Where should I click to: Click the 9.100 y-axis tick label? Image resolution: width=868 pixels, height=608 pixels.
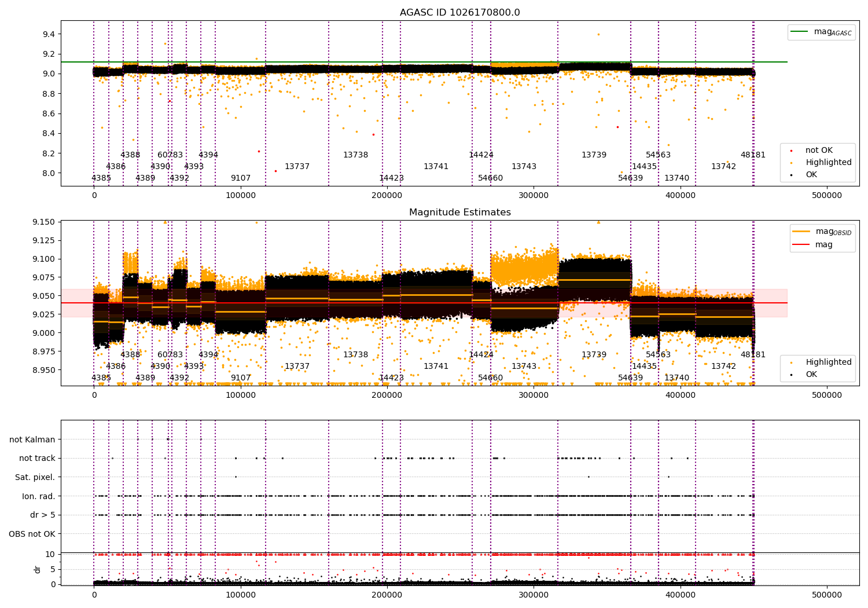click(x=45, y=259)
